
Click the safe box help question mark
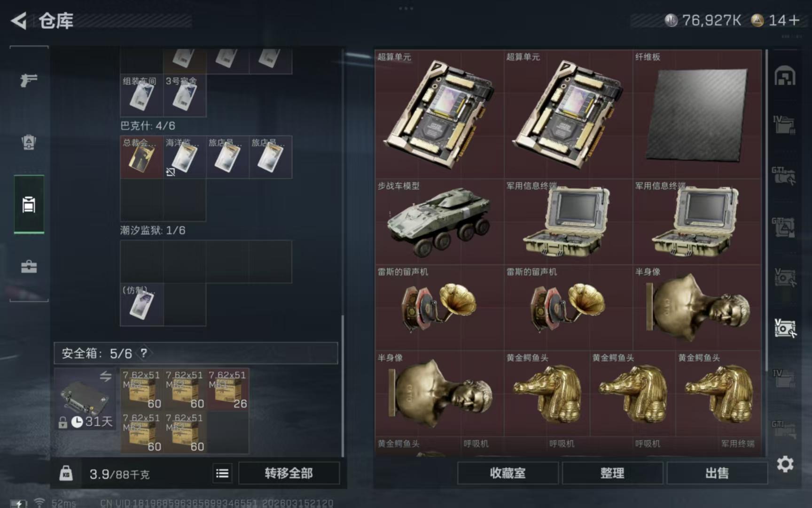click(144, 353)
